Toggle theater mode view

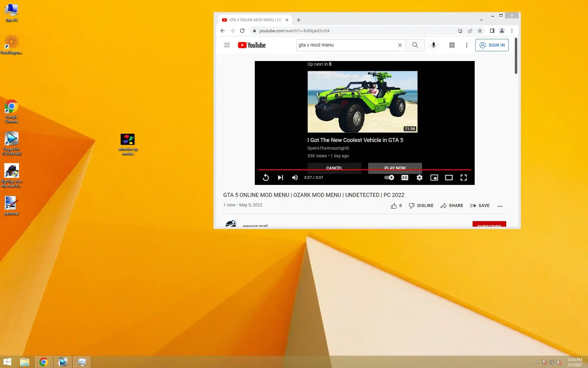click(449, 178)
